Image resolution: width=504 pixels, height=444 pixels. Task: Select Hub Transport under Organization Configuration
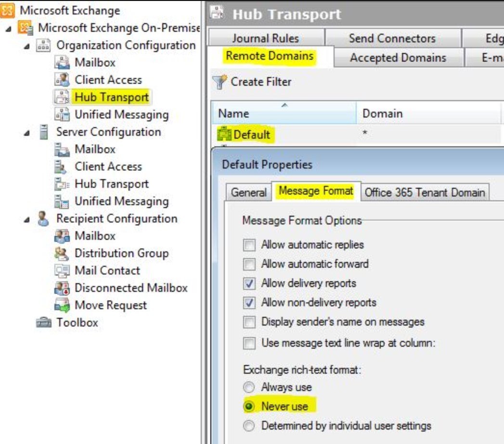click(x=112, y=97)
